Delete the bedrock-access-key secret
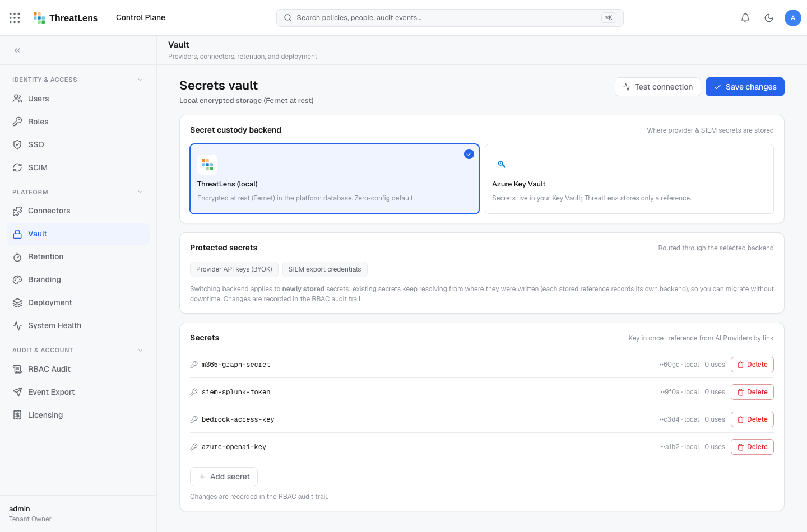 tap(752, 419)
